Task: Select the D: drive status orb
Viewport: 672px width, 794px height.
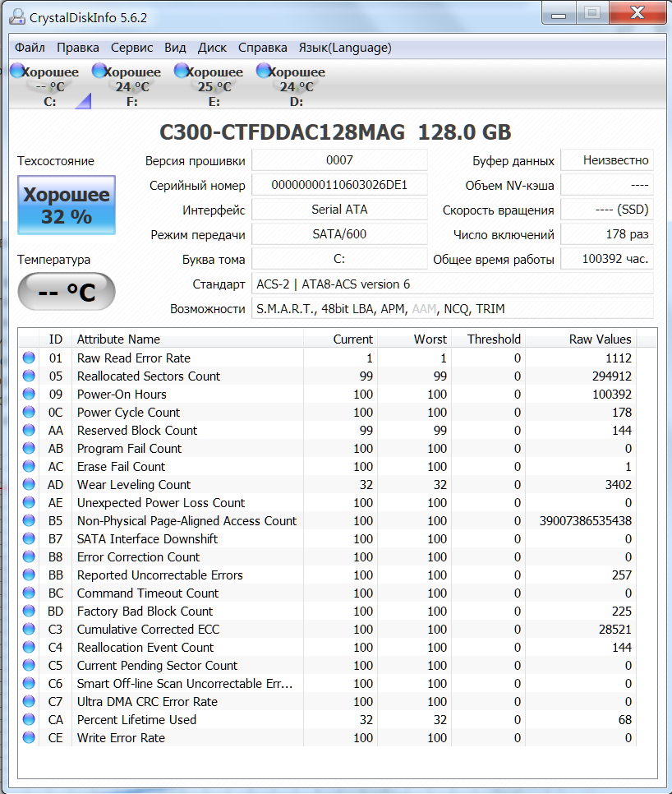Action: tap(264, 72)
